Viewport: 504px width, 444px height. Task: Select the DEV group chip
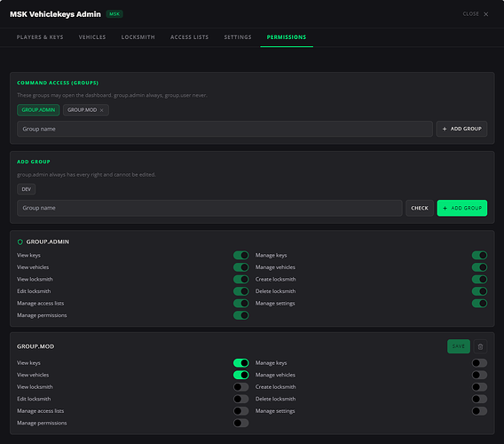point(26,189)
